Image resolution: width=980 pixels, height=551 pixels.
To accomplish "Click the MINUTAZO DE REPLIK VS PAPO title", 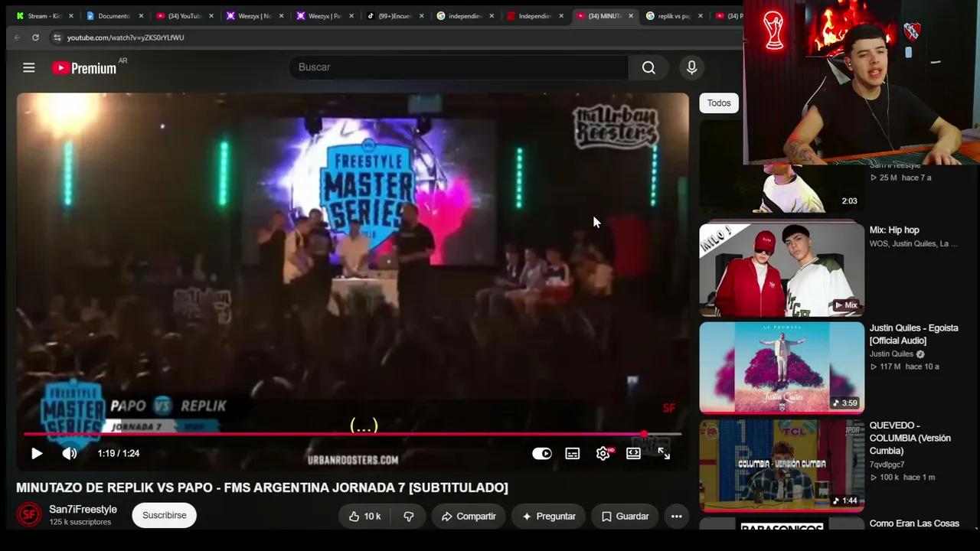I will tap(262, 487).
